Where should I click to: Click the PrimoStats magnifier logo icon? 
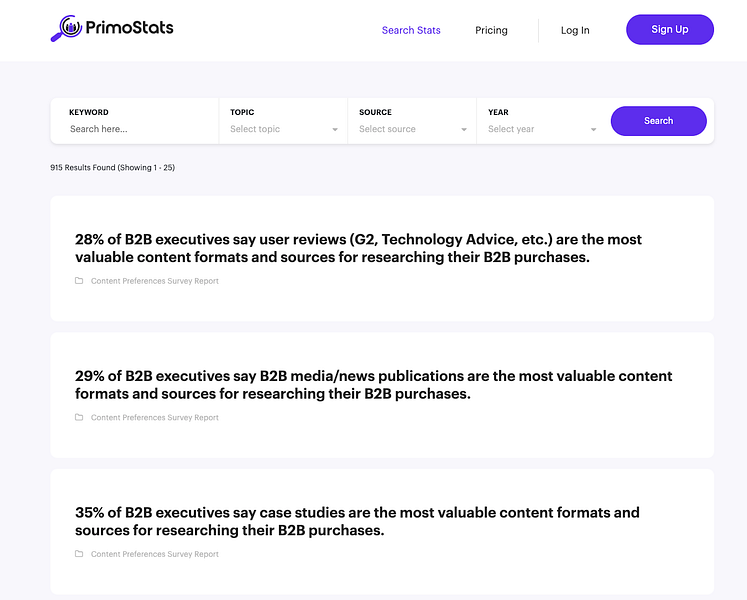[67, 29]
